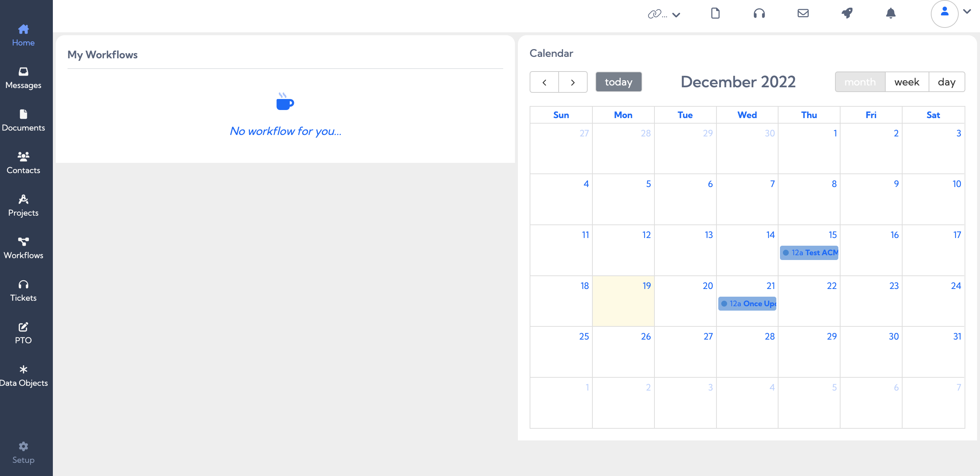This screenshot has width=980, height=476.
Task: Click date 16 in the calendar
Action: 894,235
